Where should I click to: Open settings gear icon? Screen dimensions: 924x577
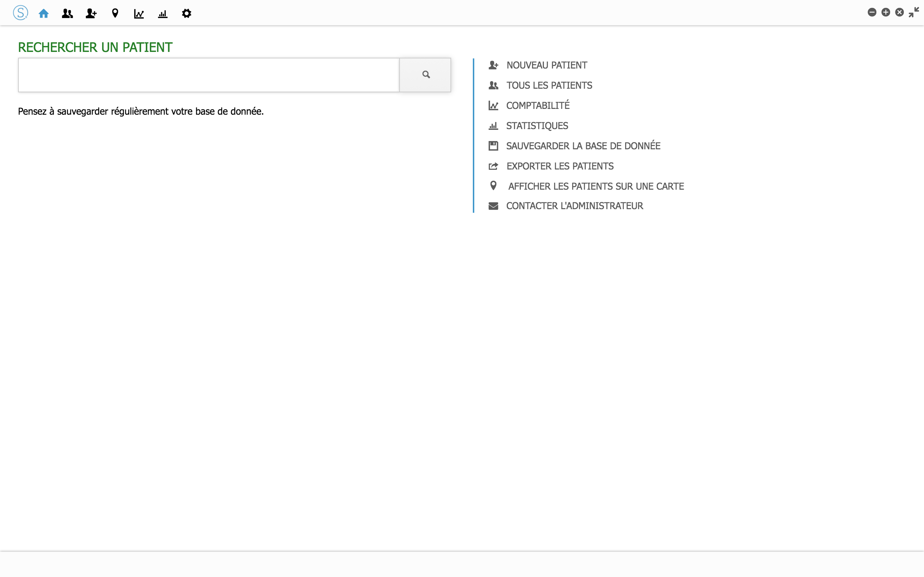[x=186, y=14]
